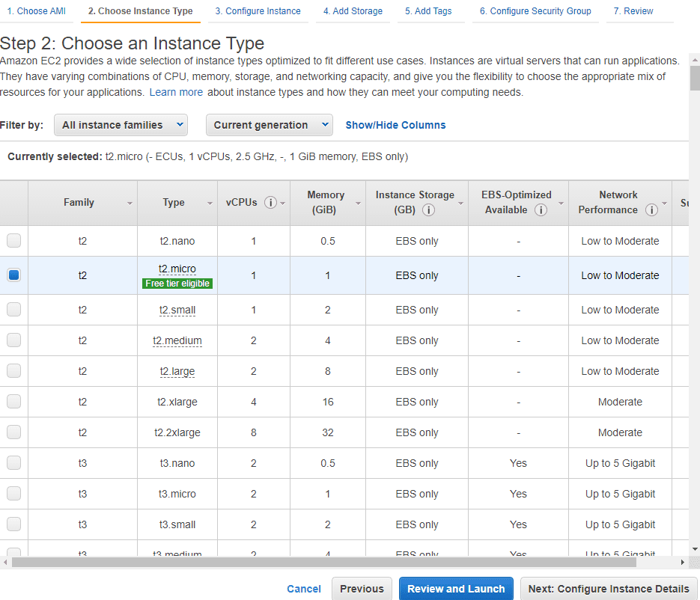Select the t2.nano checkbox
Screen dimensions: 700x600
tap(13, 240)
